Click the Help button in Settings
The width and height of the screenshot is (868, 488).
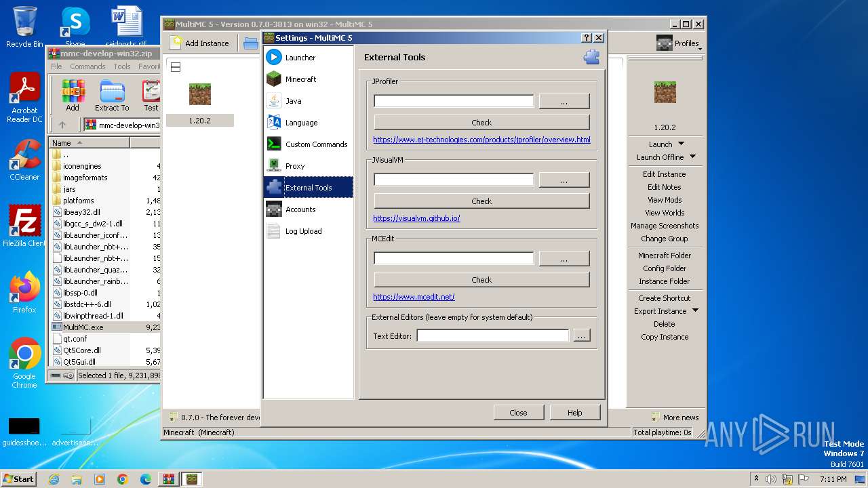[x=574, y=412]
